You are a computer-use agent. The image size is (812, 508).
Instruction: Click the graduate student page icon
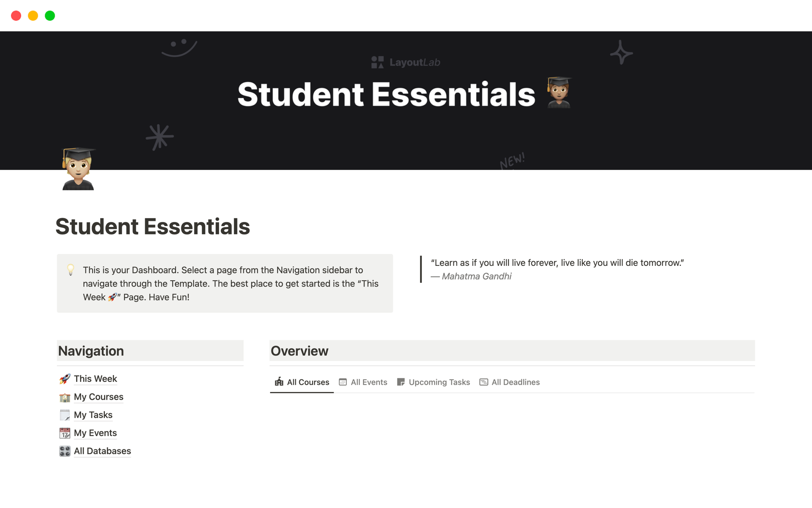click(x=78, y=169)
